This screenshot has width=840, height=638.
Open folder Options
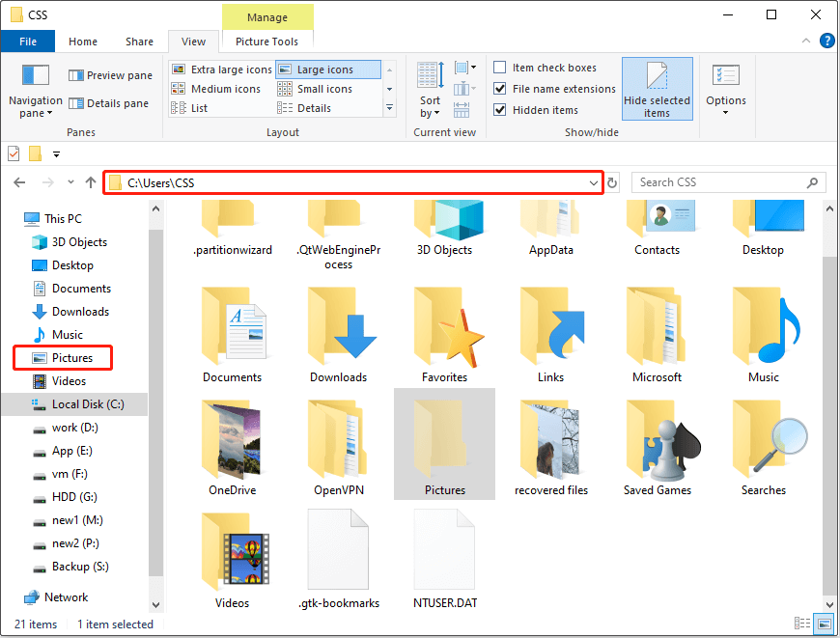pyautogui.click(x=725, y=88)
